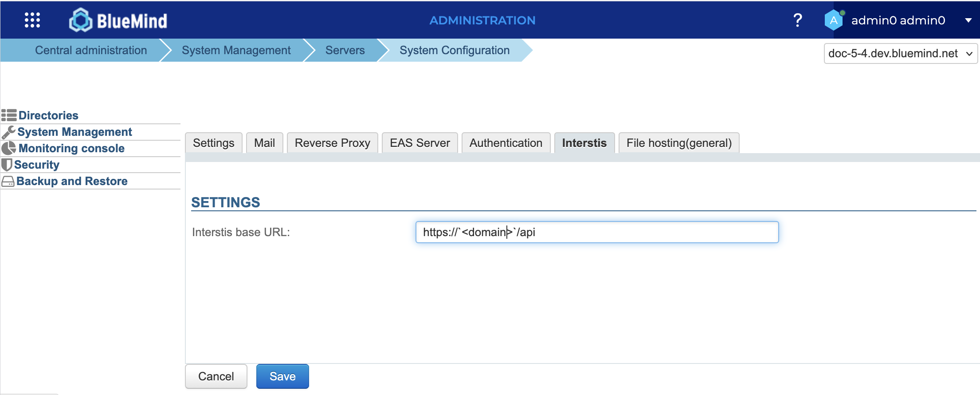Image resolution: width=980 pixels, height=395 pixels.
Task: Save the Interstis settings
Action: (282, 376)
